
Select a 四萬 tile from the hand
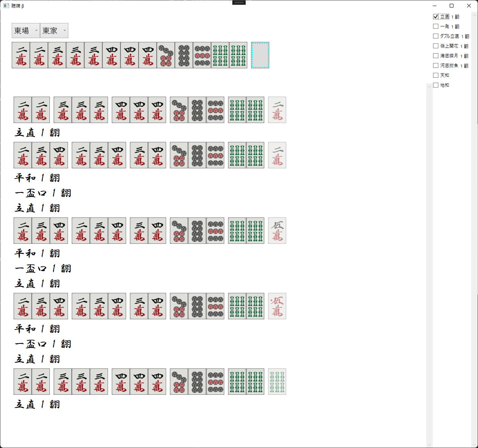[111, 55]
